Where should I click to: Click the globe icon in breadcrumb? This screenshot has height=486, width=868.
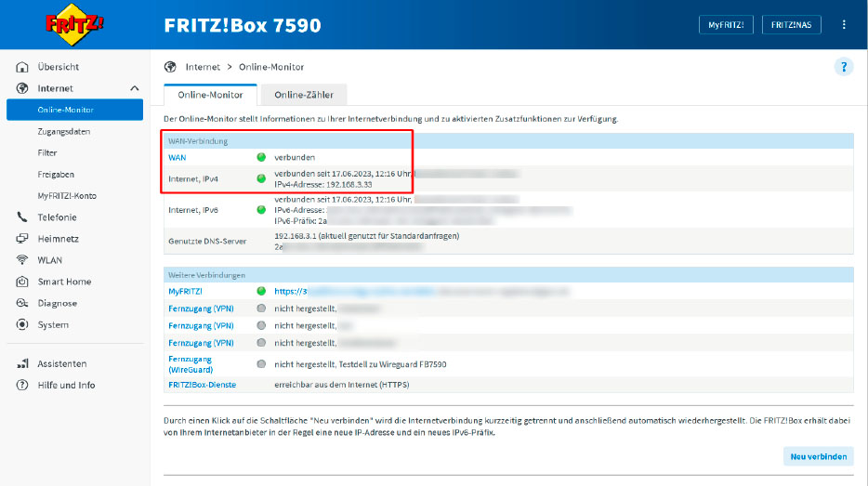click(170, 67)
